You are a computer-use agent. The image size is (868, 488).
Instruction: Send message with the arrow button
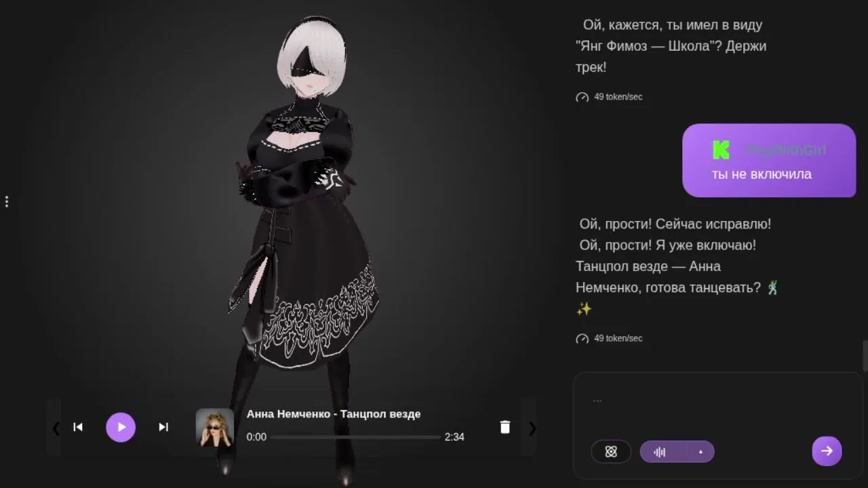[827, 451]
